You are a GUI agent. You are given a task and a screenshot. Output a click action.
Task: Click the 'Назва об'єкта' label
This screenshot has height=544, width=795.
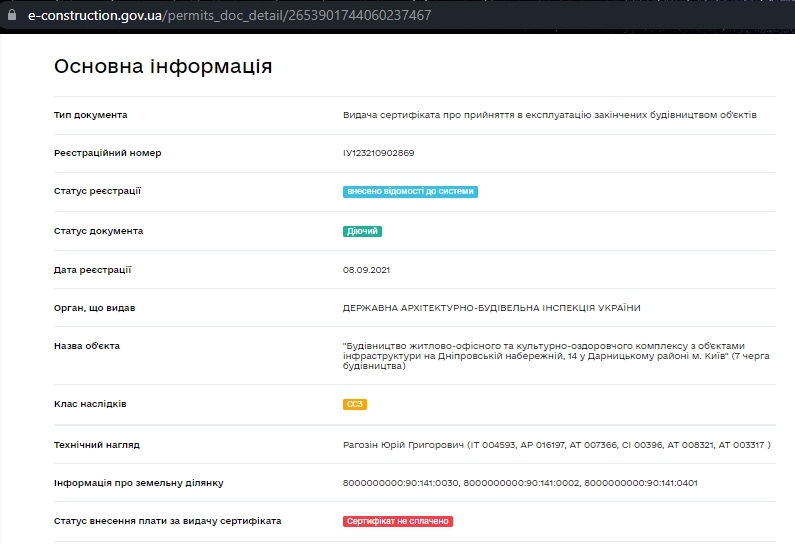(87, 346)
